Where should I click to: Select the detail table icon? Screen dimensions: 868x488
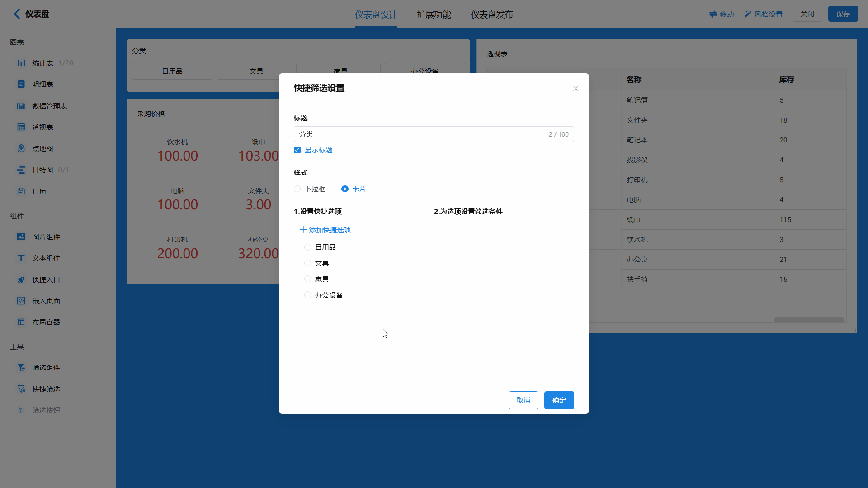pyautogui.click(x=21, y=84)
